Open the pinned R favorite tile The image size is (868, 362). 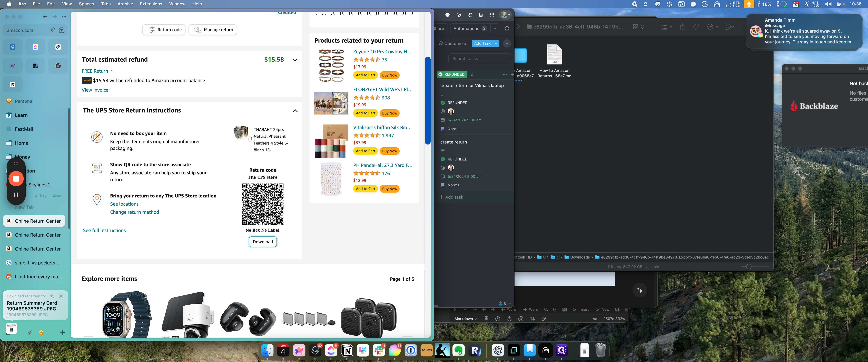(x=13, y=84)
